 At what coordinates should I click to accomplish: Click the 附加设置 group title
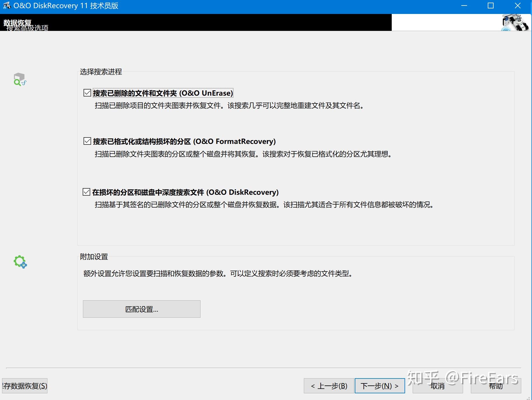(x=94, y=257)
